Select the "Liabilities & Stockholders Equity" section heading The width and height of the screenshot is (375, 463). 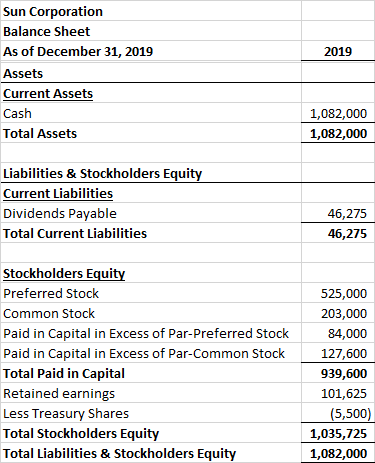102,174
